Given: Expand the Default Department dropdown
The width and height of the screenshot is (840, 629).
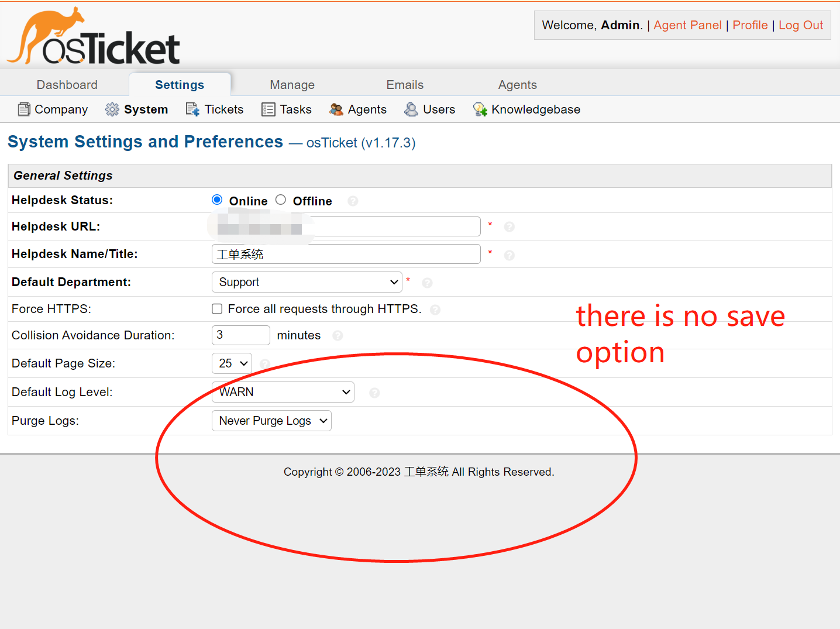Looking at the screenshot, I should tap(307, 282).
